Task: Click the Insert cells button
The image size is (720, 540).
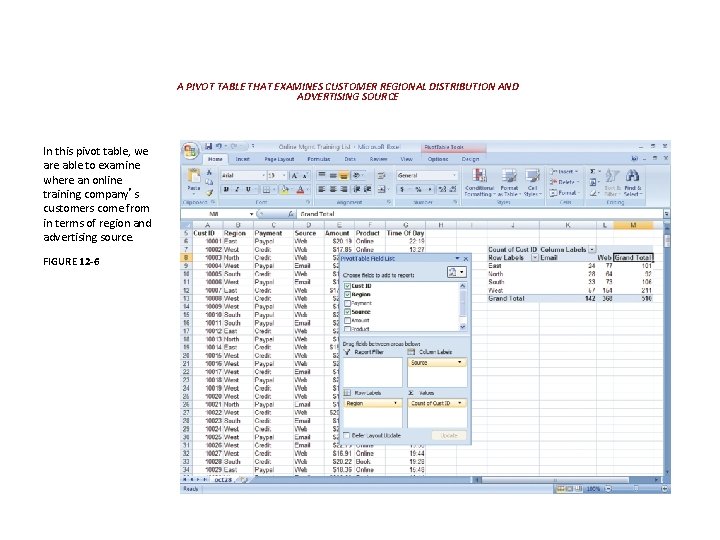Action: pos(564,171)
